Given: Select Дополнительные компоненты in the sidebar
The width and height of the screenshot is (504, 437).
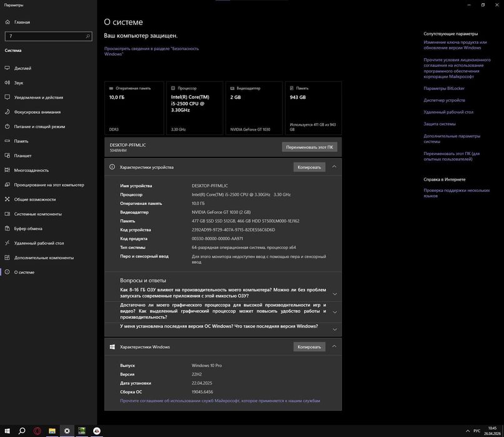Looking at the screenshot, I should (49, 258).
